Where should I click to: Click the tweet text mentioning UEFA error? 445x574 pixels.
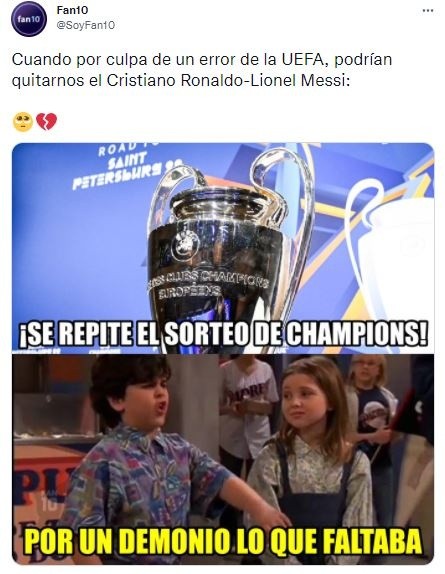[202, 70]
